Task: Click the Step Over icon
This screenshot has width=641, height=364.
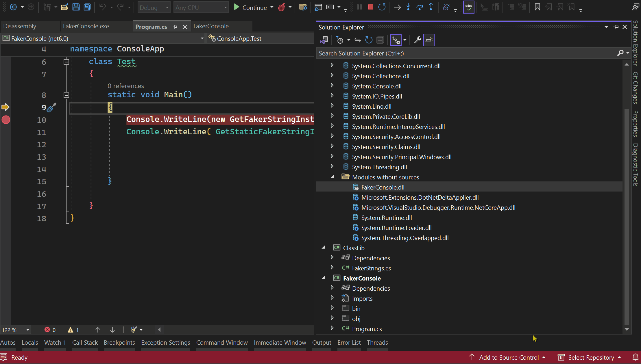Action: pyautogui.click(x=420, y=7)
